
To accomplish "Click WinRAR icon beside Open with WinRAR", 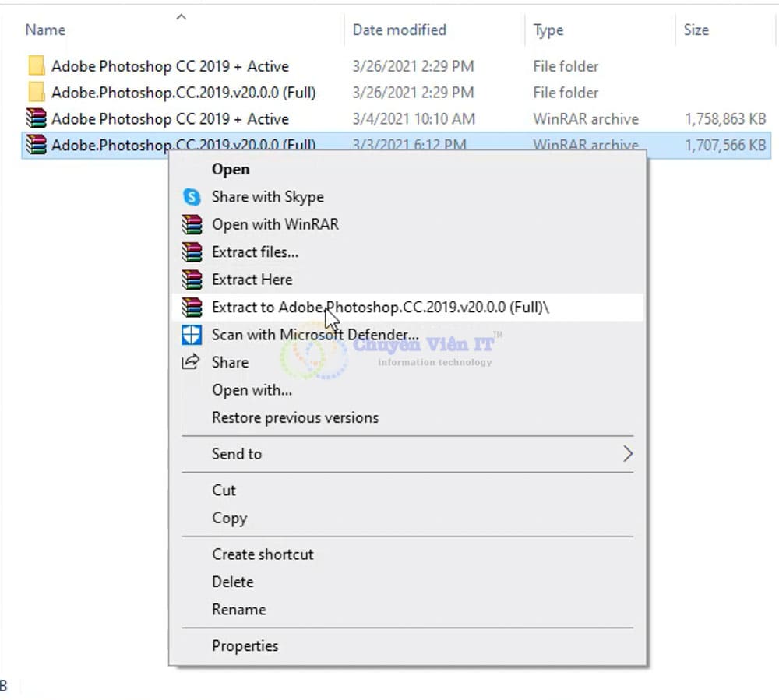I will pyautogui.click(x=191, y=224).
